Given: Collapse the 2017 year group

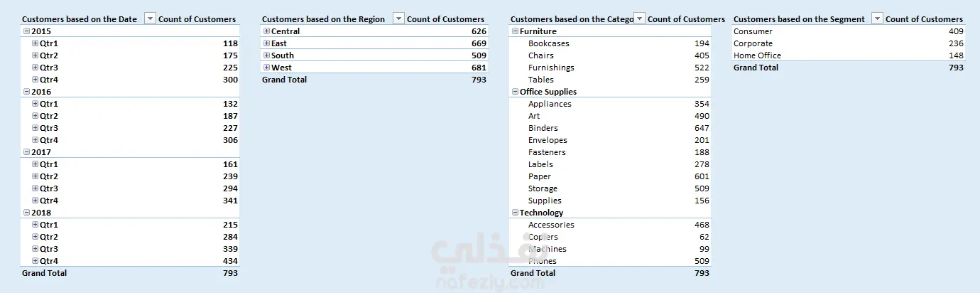Looking at the screenshot, I should point(26,152).
